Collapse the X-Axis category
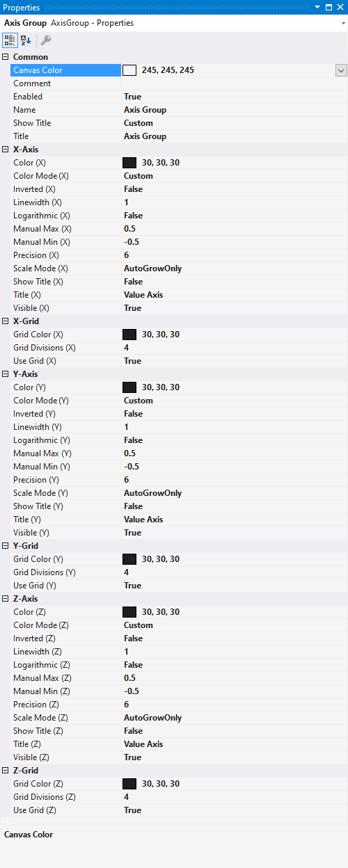Screen dimensions: 348x868 (6, 150)
